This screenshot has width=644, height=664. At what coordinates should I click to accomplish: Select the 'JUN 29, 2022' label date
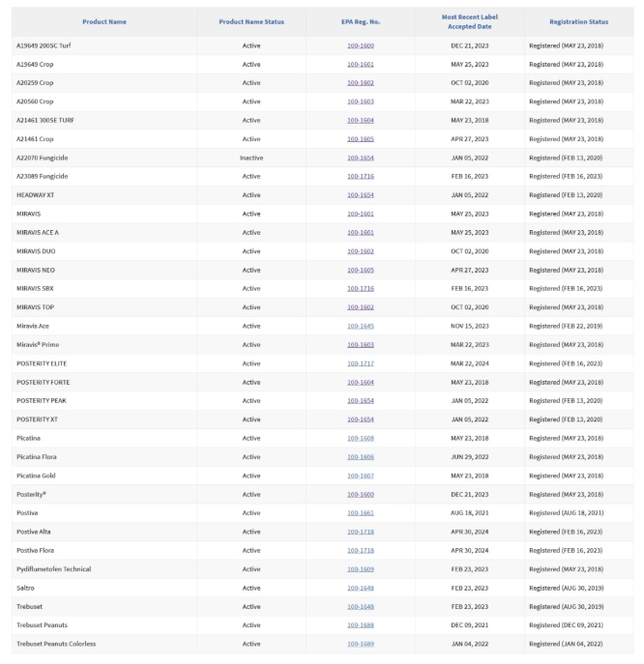(x=469, y=457)
